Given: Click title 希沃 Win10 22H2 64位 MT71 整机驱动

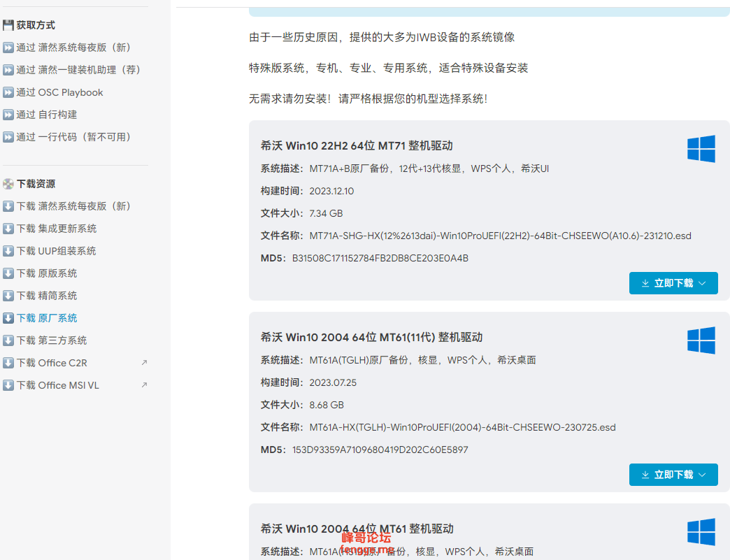Looking at the screenshot, I should 357,145.
